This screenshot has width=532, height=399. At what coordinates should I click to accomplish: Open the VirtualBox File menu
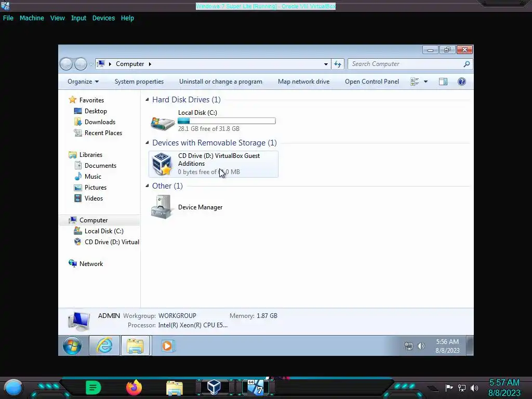(8, 18)
